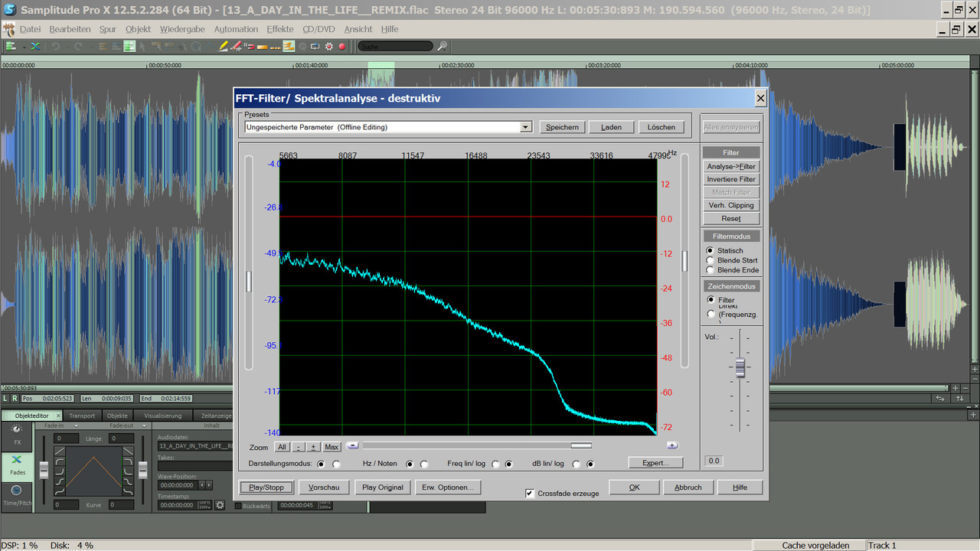Click the loop icon next to the gear

point(315,46)
